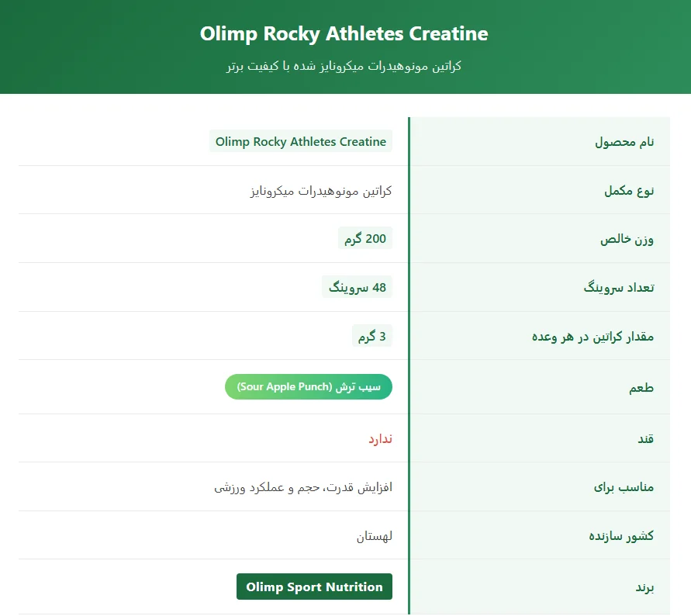This screenshot has width=691, height=616.
Task: Click the مناسب برای row label
Action: (624, 486)
